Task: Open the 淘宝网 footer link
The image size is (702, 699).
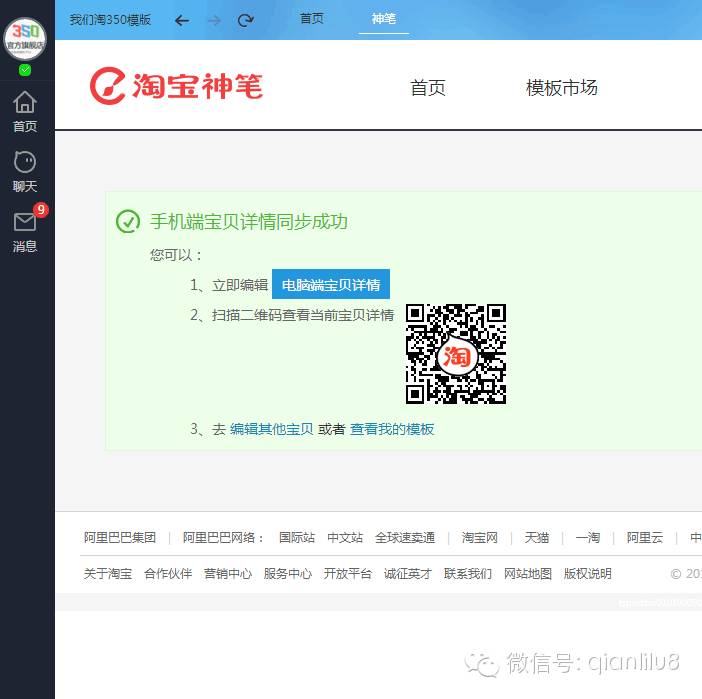Action: point(479,537)
